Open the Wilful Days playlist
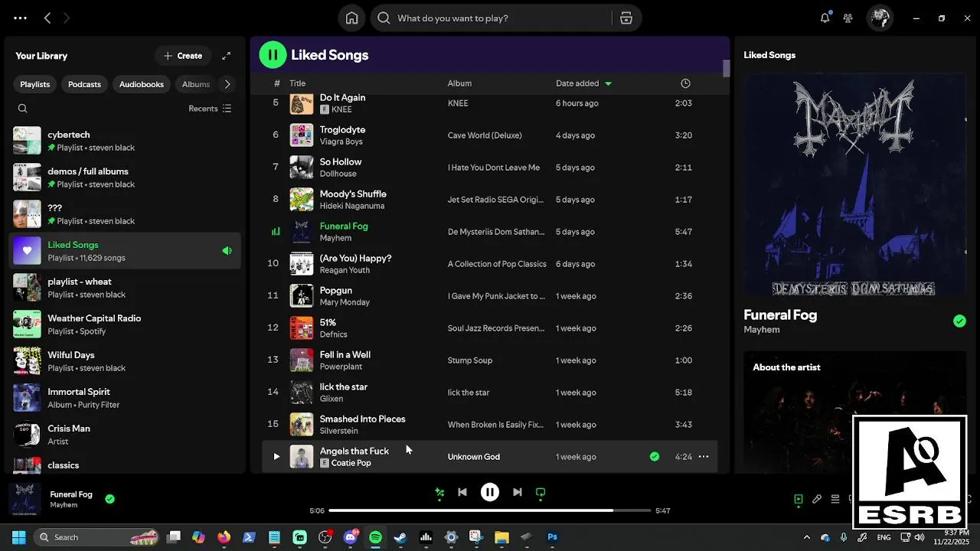Image resolution: width=980 pixels, height=551 pixels. pos(125,361)
